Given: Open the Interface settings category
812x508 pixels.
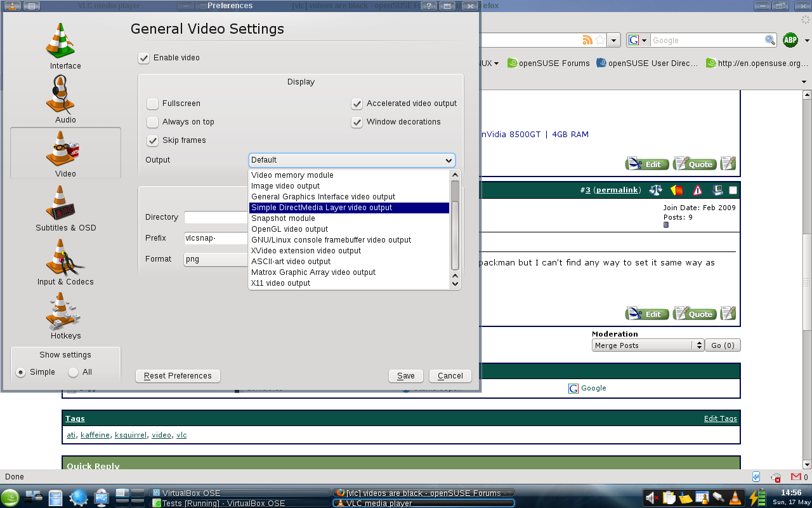Looking at the screenshot, I should point(65,46).
